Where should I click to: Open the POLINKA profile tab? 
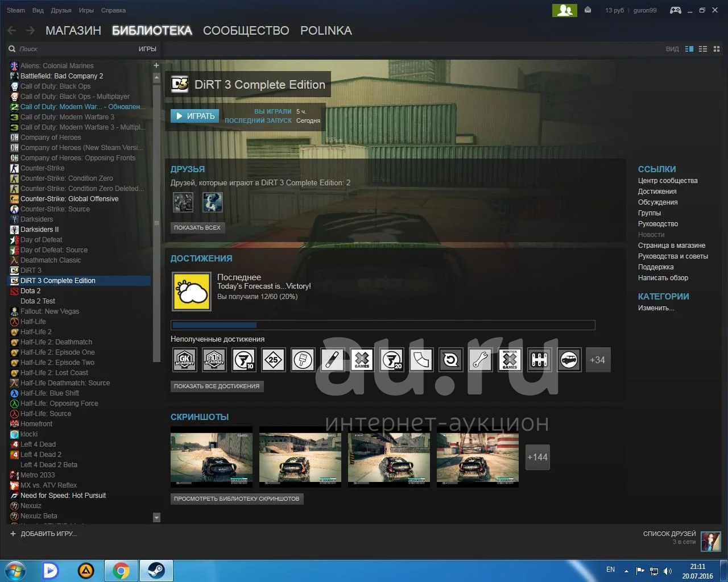[326, 31]
